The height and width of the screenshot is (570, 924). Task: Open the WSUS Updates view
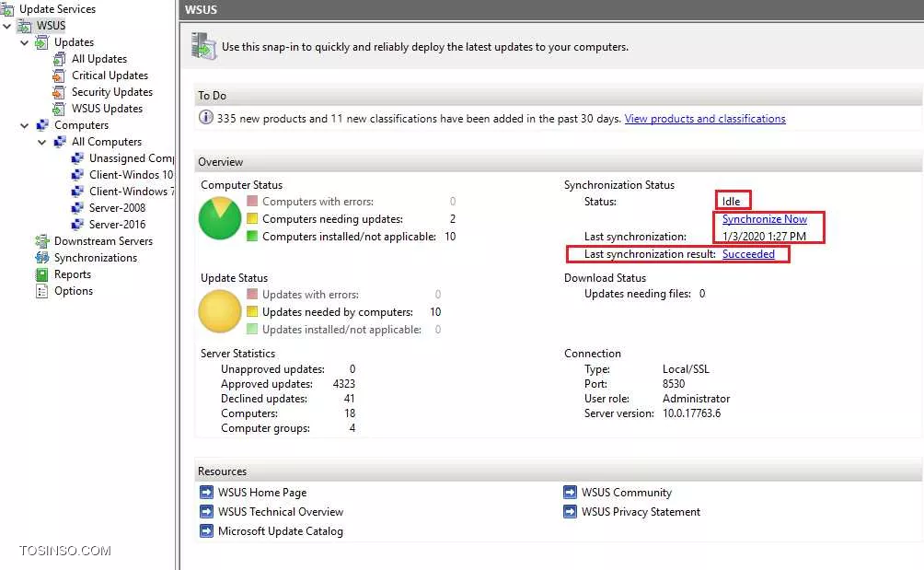(x=107, y=109)
